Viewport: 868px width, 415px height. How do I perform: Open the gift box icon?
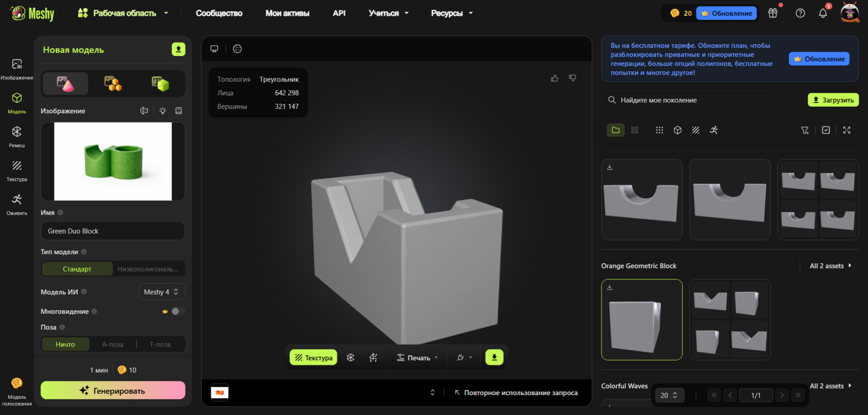[773, 13]
